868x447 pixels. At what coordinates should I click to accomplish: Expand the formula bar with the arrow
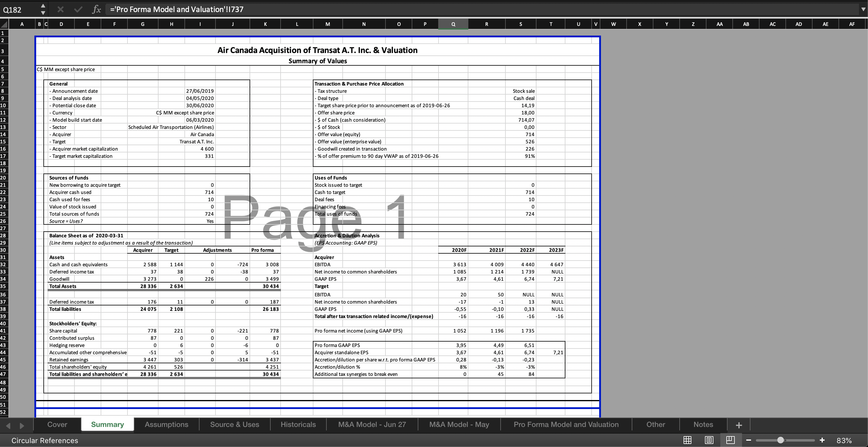click(x=863, y=9)
